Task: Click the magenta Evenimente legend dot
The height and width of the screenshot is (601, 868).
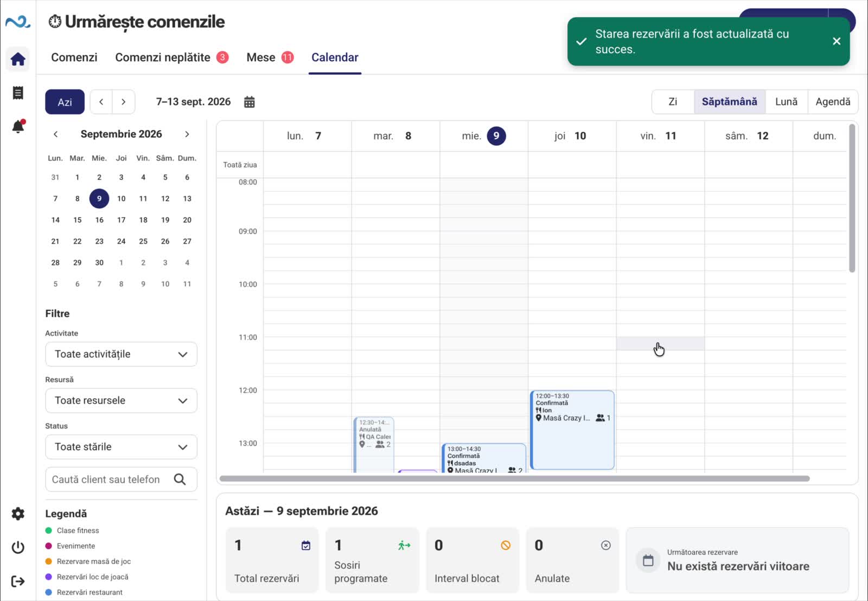Action: 49,546
